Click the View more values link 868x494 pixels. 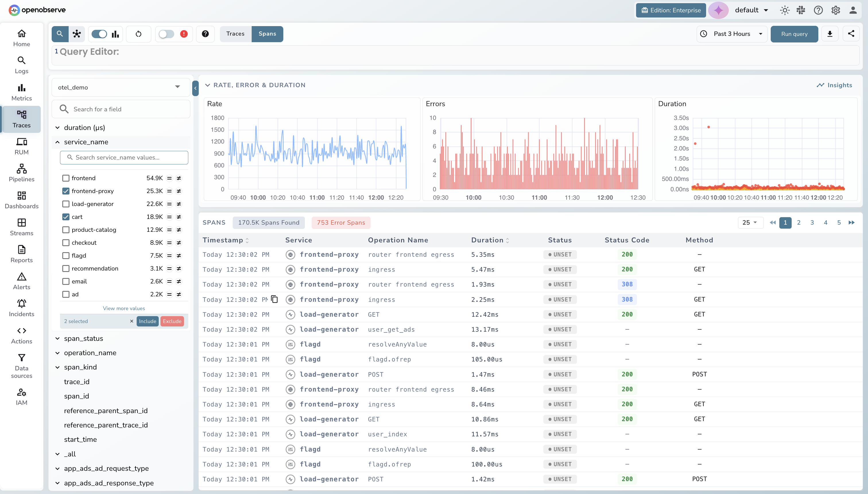(x=124, y=308)
